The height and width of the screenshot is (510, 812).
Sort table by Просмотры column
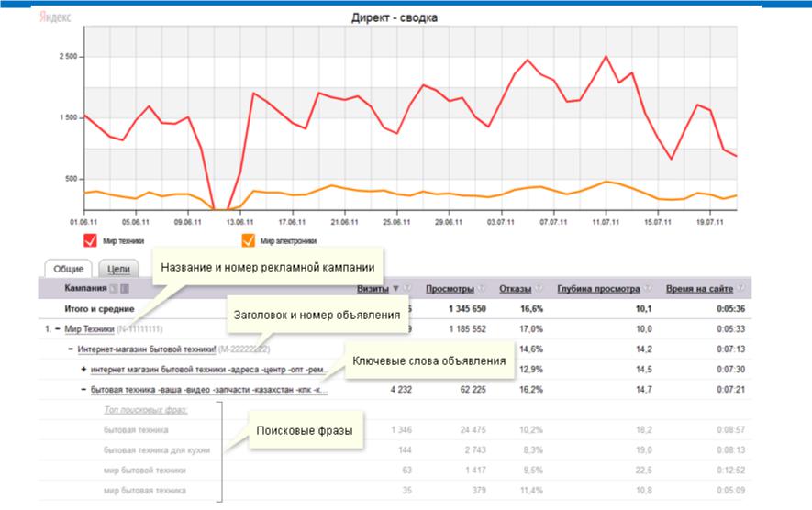(x=450, y=288)
